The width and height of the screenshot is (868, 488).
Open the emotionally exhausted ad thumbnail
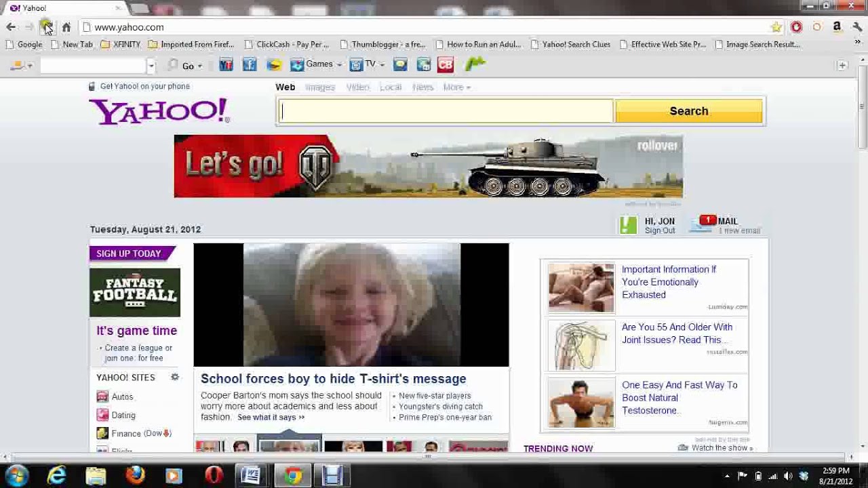[581, 288]
